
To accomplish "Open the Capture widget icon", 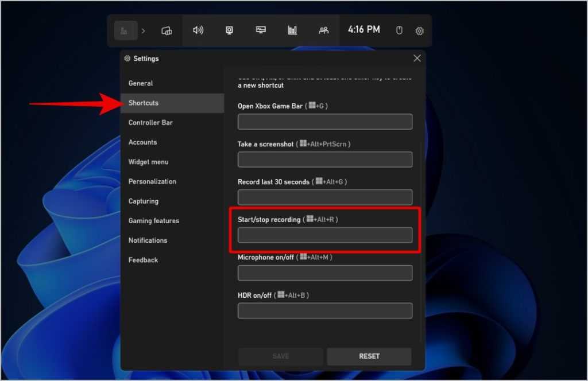I will (230, 30).
